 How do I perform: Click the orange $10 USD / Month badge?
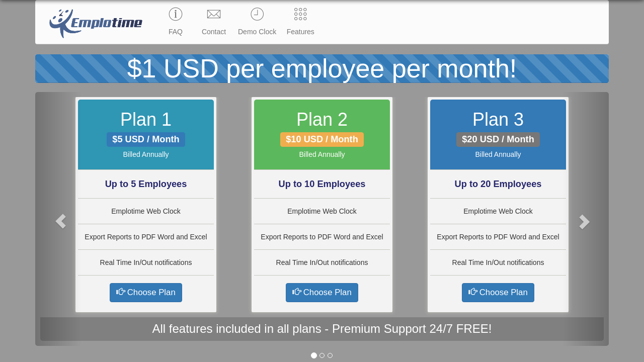(322, 139)
